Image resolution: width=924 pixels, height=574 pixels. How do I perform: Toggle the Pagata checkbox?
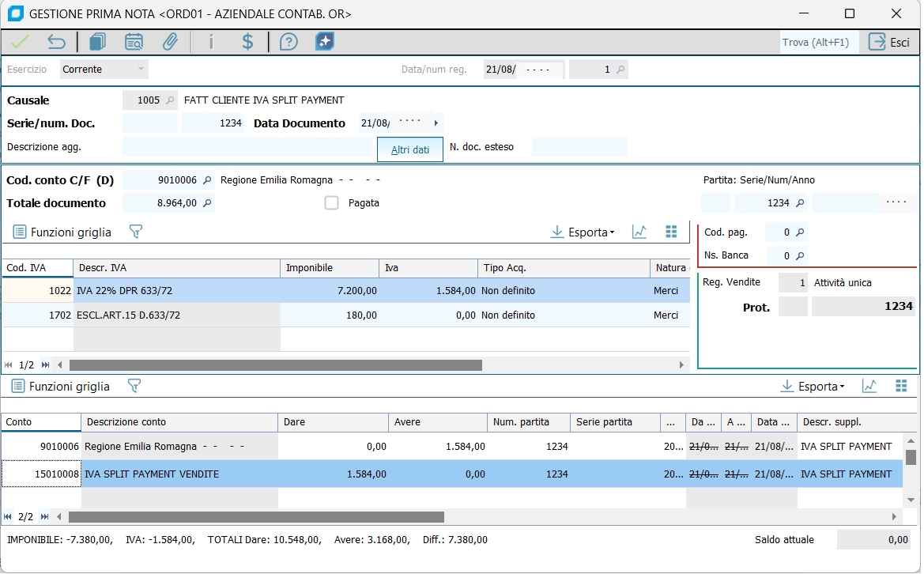click(332, 203)
